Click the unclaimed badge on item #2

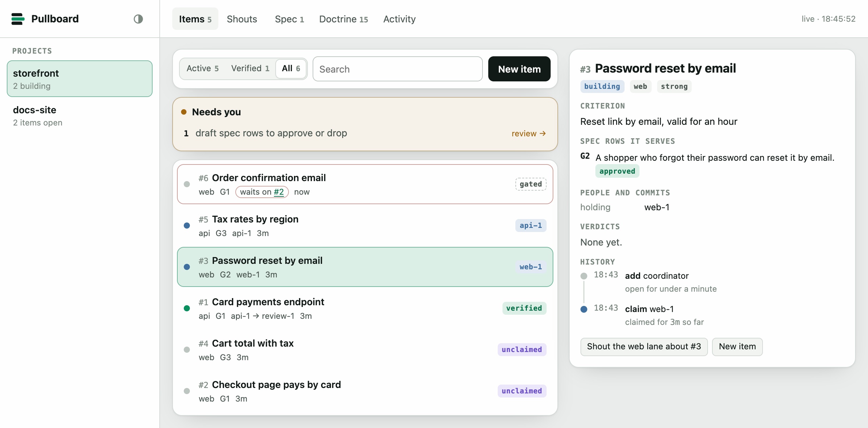click(522, 391)
